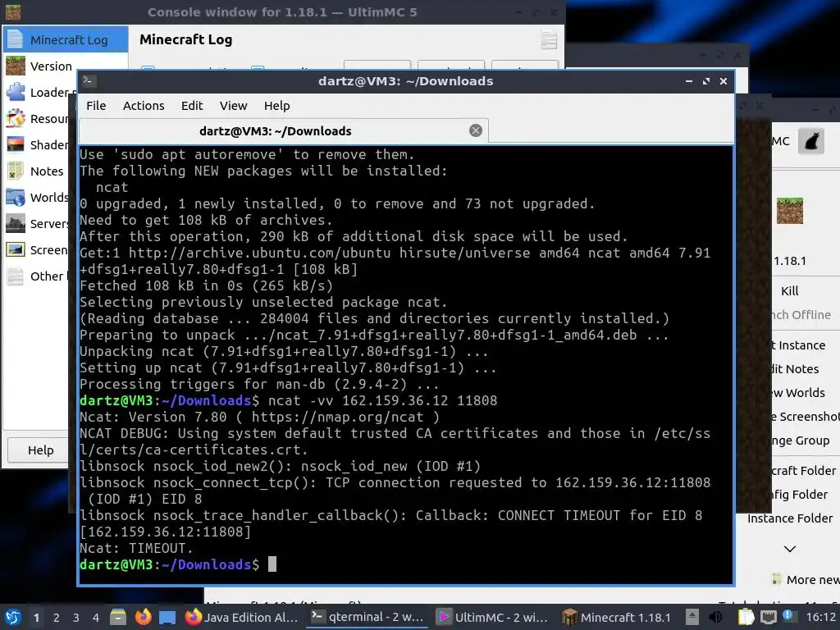Click the More news item in UltimMC
This screenshot has height=630, width=840.
pyautogui.click(x=806, y=580)
